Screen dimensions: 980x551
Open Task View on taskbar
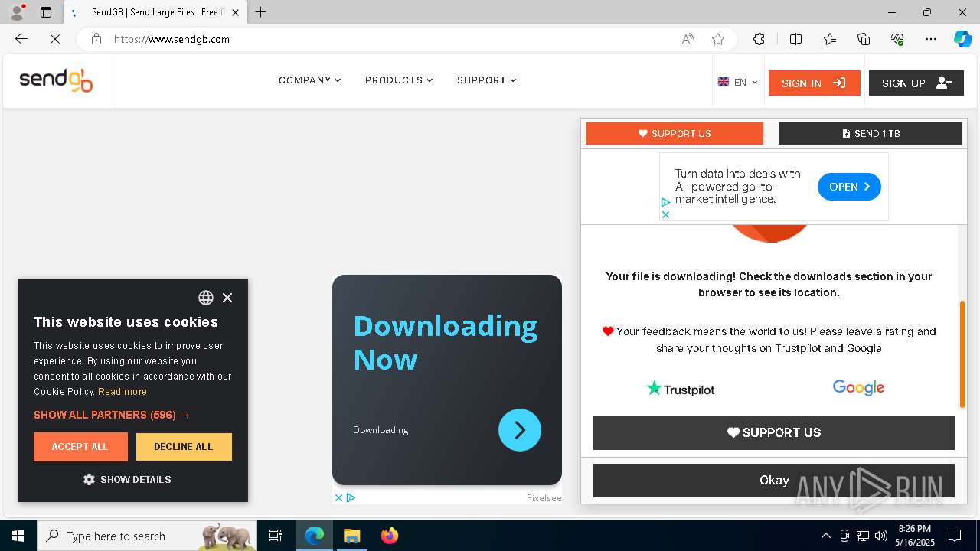tap(276, 536)
